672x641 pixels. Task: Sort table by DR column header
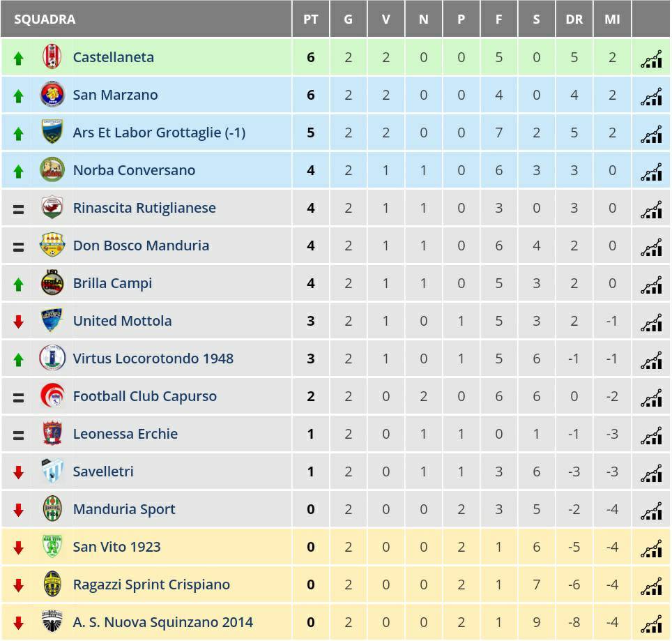pyautogui.click(x=574, y=20)
